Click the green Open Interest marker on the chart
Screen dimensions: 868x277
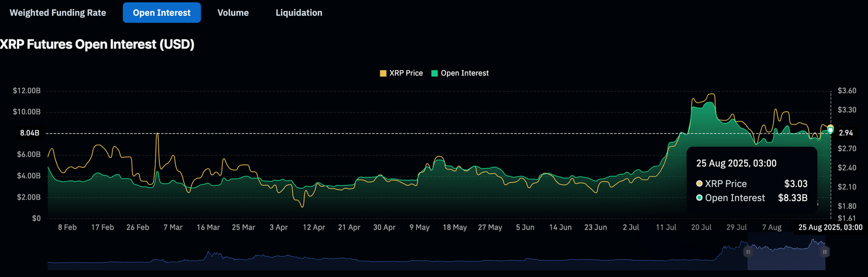[830, 131]
